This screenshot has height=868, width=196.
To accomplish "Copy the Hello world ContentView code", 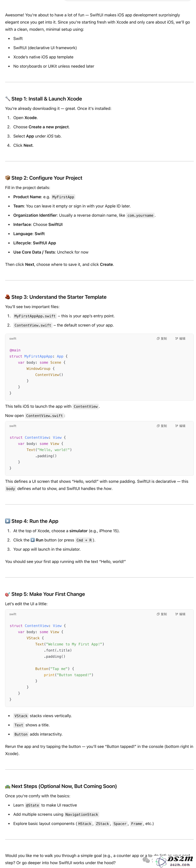I will tap(162, 426).
